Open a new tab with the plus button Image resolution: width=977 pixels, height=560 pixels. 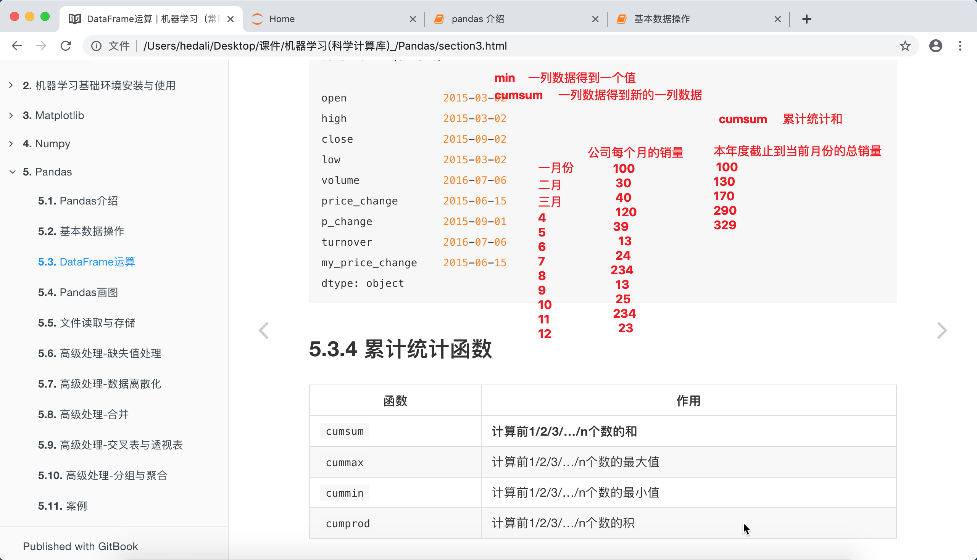pyautogui.click(x=806, y=19)
